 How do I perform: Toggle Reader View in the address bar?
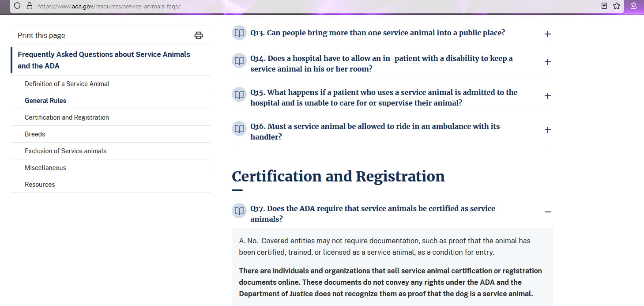point(604,6)
